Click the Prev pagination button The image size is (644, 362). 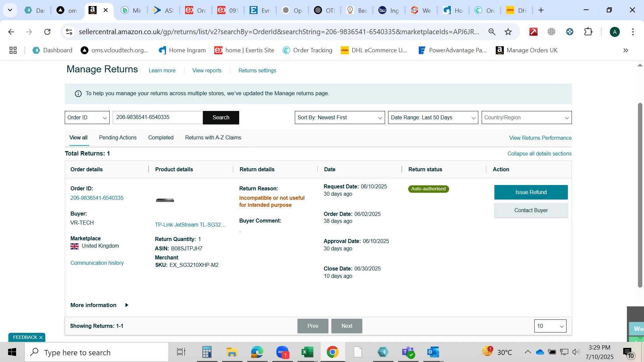[313, 326]
